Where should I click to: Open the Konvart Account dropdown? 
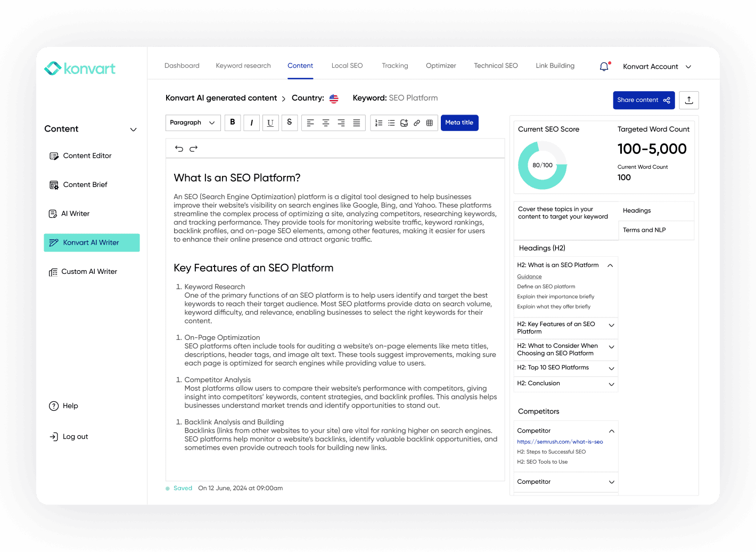point(657,67)
